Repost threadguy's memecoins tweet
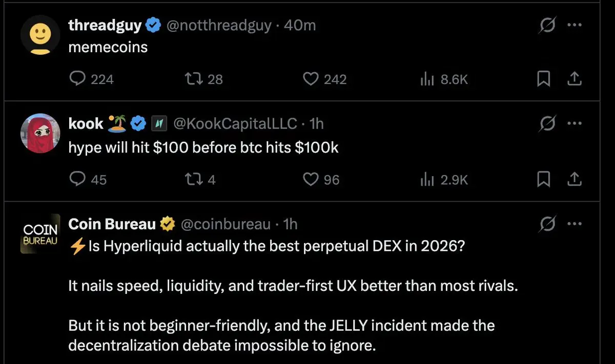 click(x=192, y=79)
